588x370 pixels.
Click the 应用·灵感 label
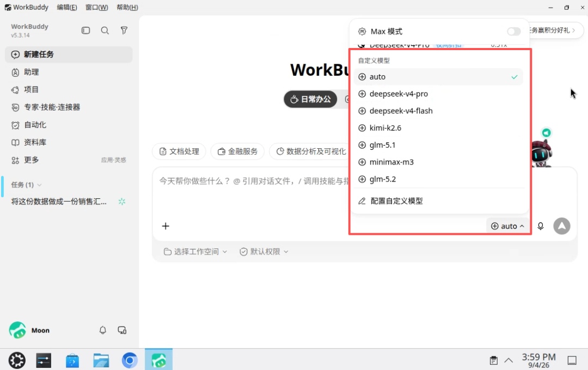click(114, 160)
